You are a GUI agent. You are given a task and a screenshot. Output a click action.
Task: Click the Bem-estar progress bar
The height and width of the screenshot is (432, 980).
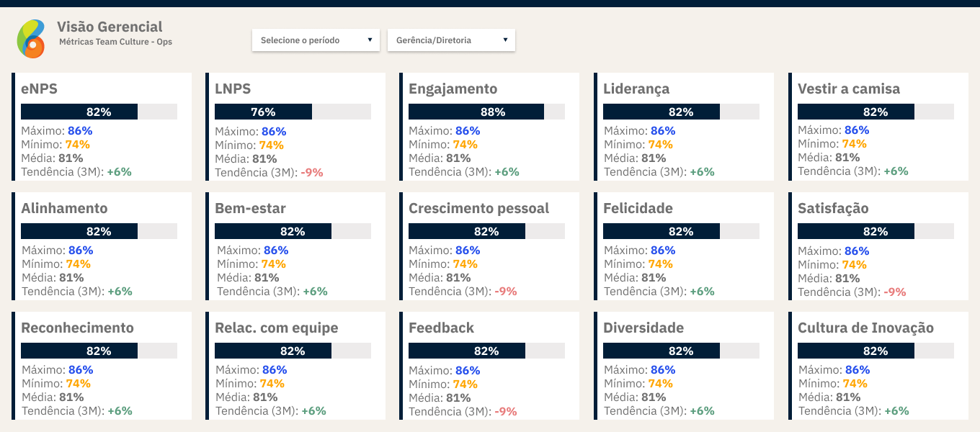click(293, 231)
